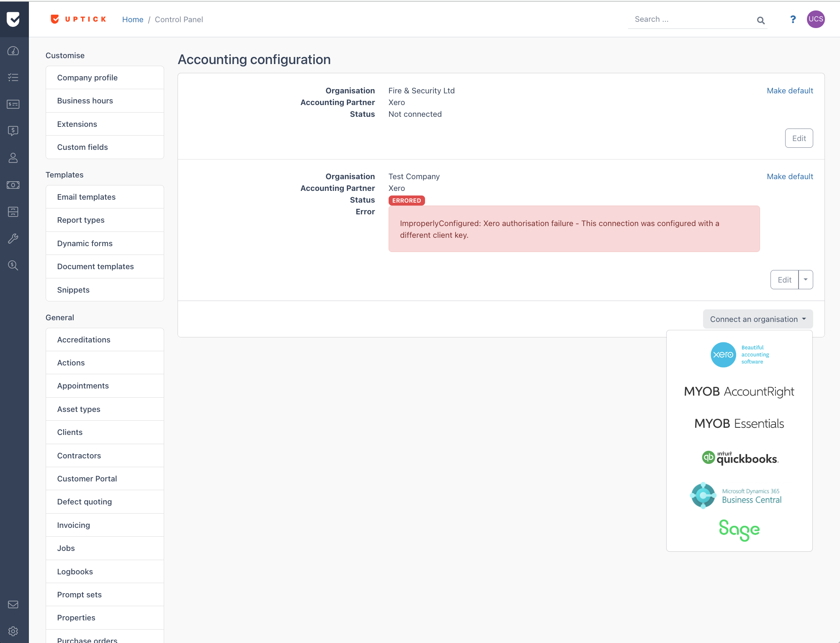Open the person clients icon
The image size is (840, 643).
click(13, 158)
